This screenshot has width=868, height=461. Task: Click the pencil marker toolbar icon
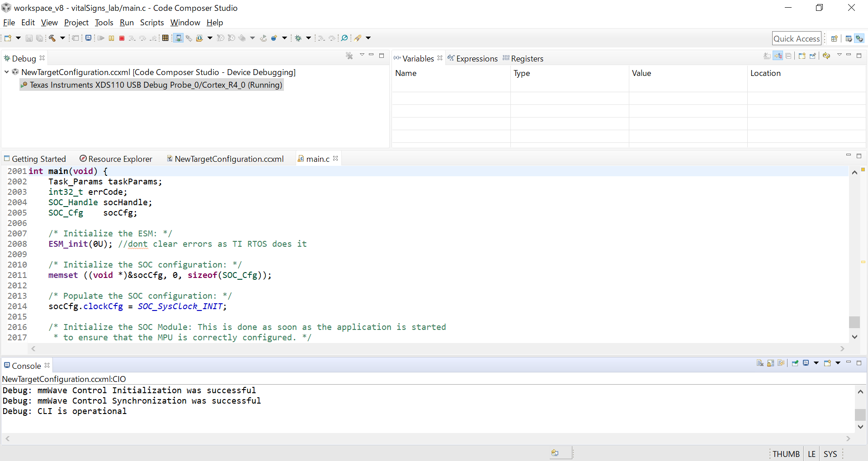358,38
